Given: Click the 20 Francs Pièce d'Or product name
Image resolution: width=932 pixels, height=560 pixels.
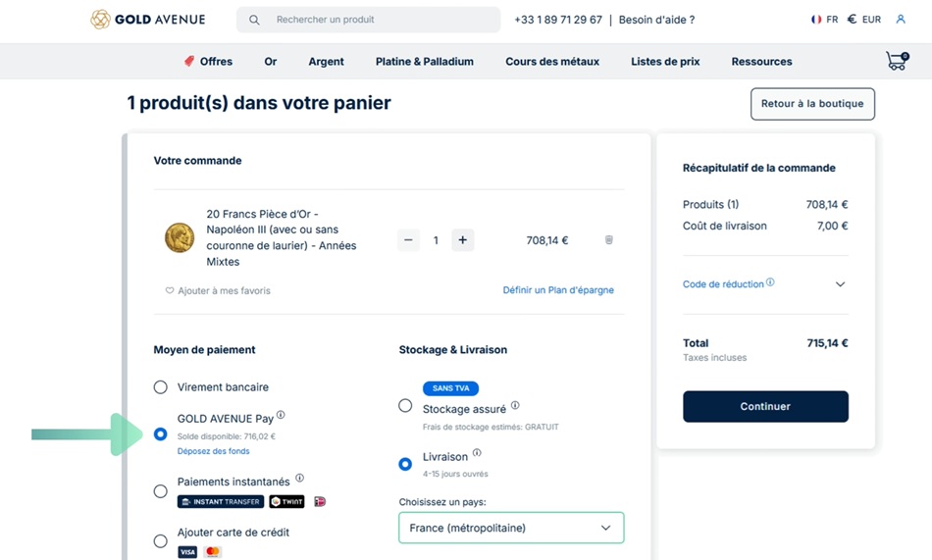Looking at the screenshot, I should coord(282,237).
